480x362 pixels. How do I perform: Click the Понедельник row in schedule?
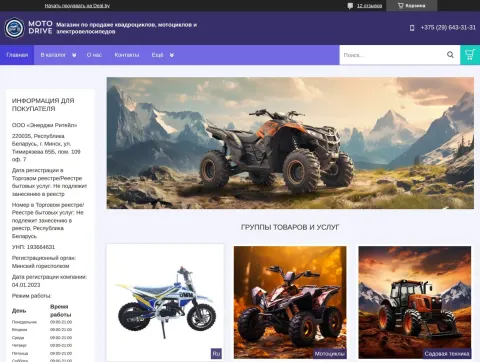(x=42, y=322)
